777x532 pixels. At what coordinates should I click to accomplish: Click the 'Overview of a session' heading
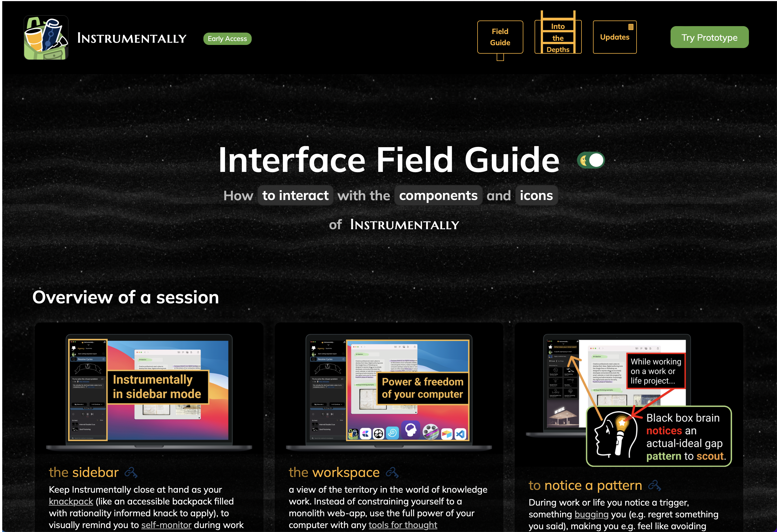point(126,297)
